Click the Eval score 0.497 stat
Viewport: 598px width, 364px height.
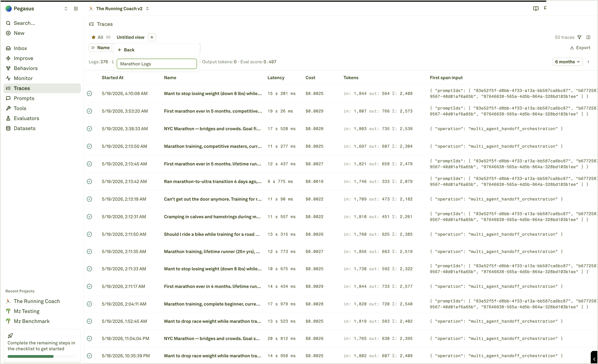coord(258,62)
